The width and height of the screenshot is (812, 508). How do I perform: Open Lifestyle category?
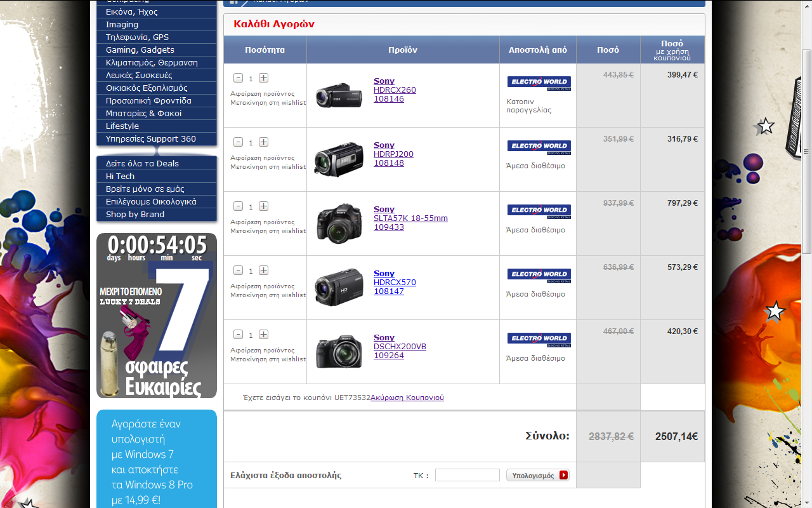point(157,126)
